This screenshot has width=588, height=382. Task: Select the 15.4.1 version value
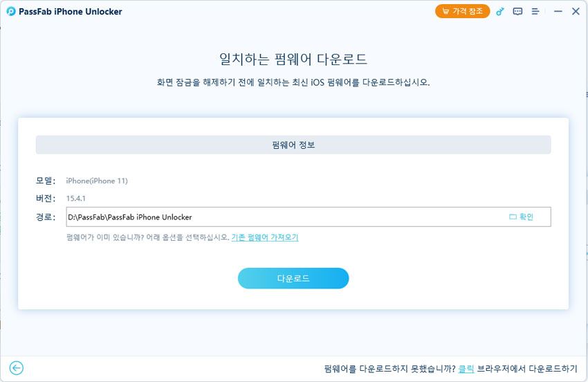click(76, 199)
